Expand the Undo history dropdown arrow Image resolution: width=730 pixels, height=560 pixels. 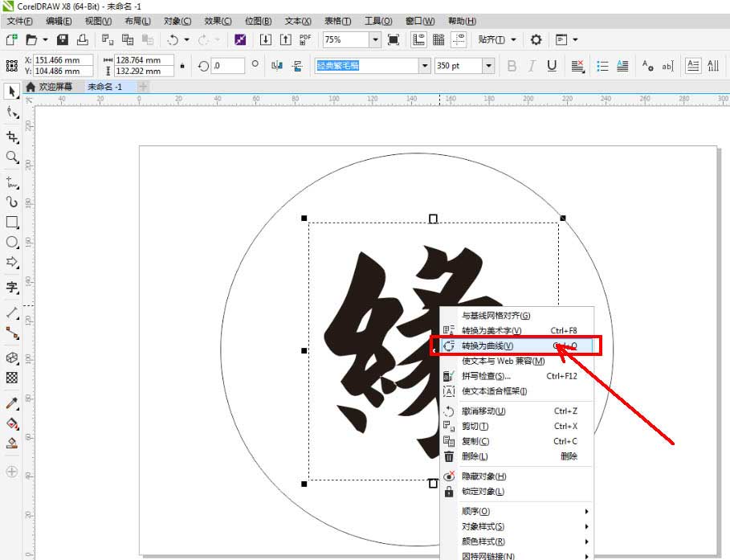point(186,39)
